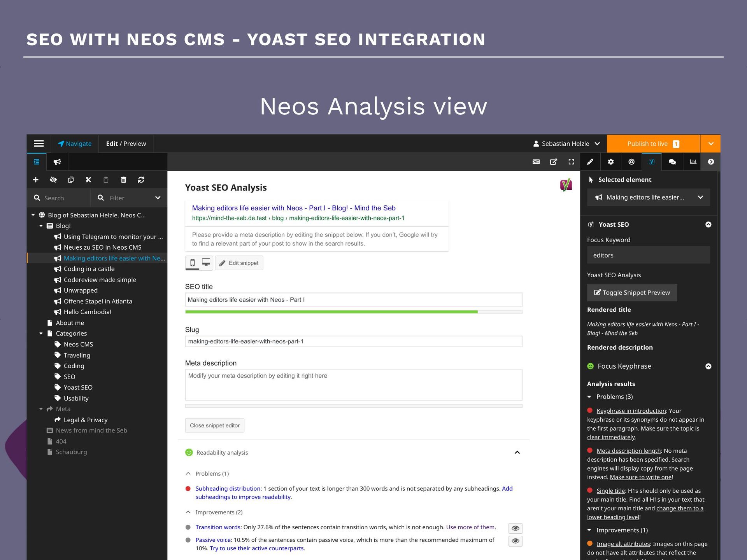Switch to Navigate mode
The width and height of the screenshot is (747, 560).
click(x=75, y=143)
